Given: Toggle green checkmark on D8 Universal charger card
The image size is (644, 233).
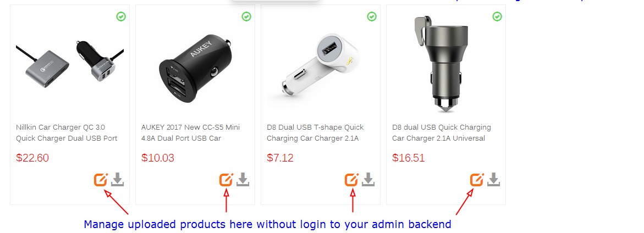Looking at the screenshot, I should pyautogui.click(x=497, y=16).
